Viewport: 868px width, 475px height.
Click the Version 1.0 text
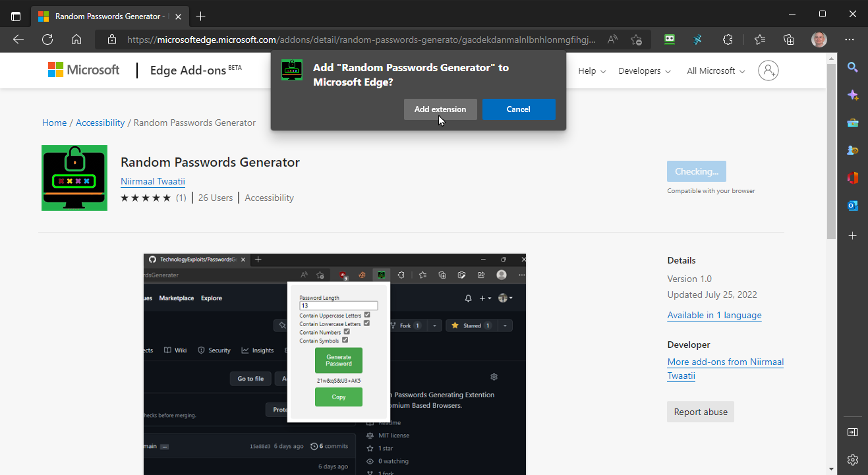click(689, 279)
